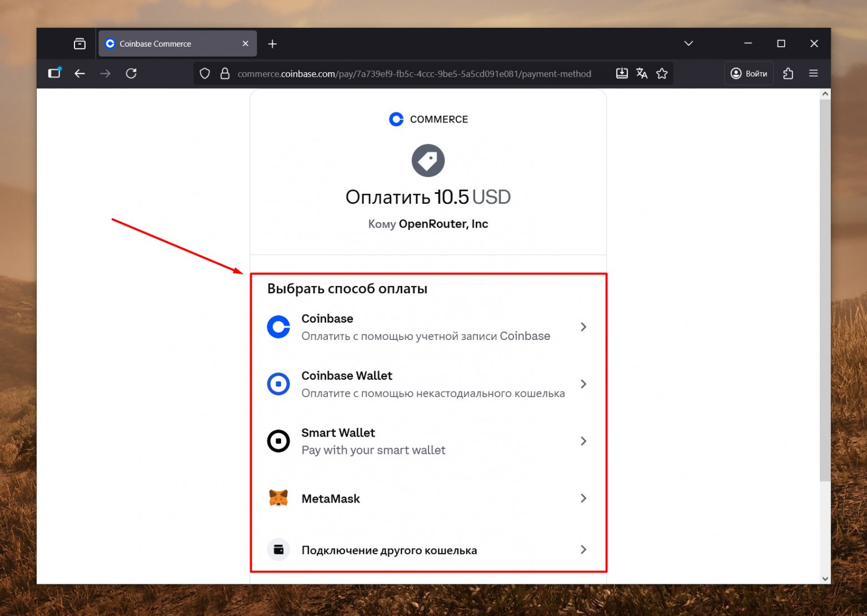
Task: Click the wallet icon next to Подключение другого кошелька
Action: [x=278, y=550]
